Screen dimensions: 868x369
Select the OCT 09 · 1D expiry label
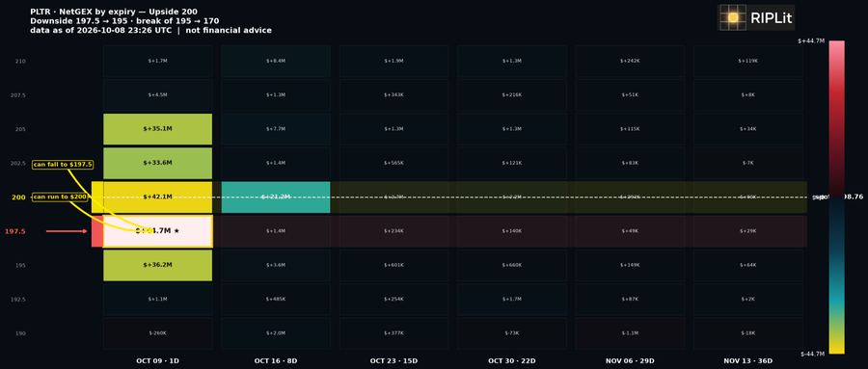pyautogui.click(x=158, y=361)
